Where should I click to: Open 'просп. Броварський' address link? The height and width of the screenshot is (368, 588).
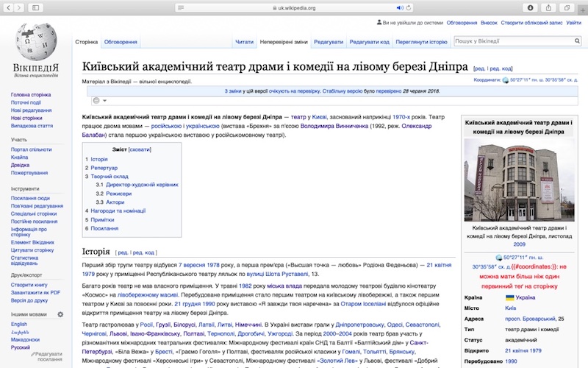[x=530, y=319]
